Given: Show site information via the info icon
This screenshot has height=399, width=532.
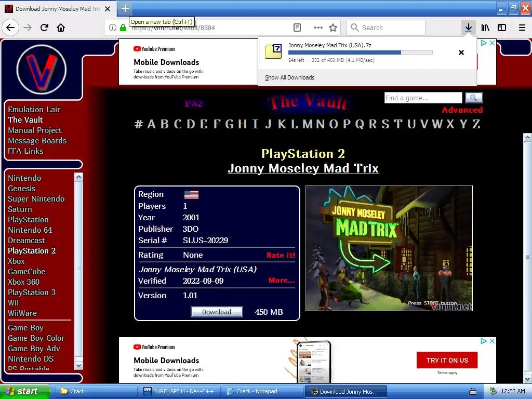Looking at the screenshot, I should coord(113,28).
